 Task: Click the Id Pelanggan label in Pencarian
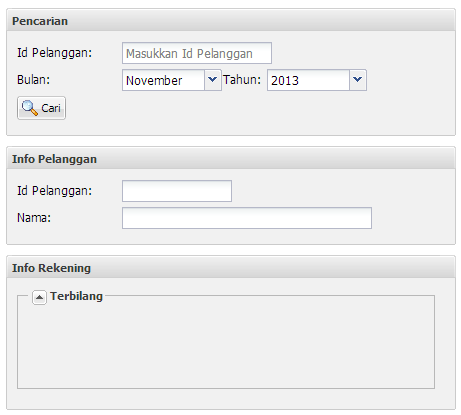[x=54, y=53]
